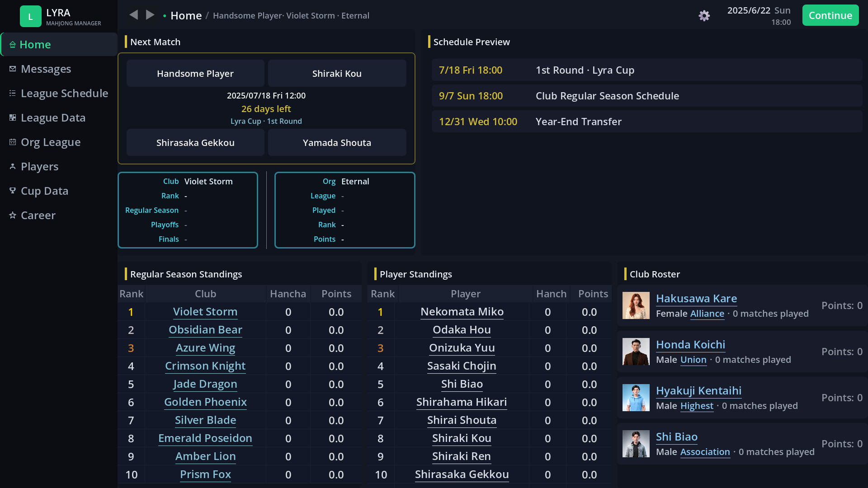The width and height of the screenshot is (868, 488).
Task: Select Yamada Shouta in Next Match
Action: [x=337, y=142]
